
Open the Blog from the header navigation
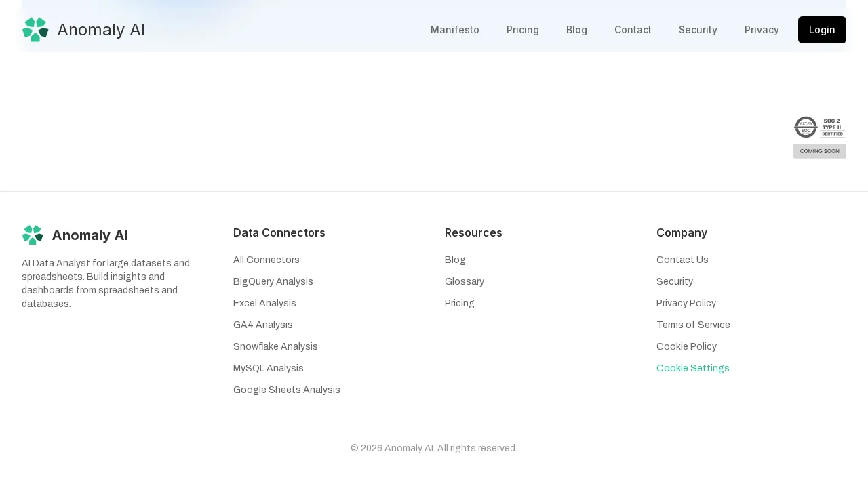click(x=576, y=30)
